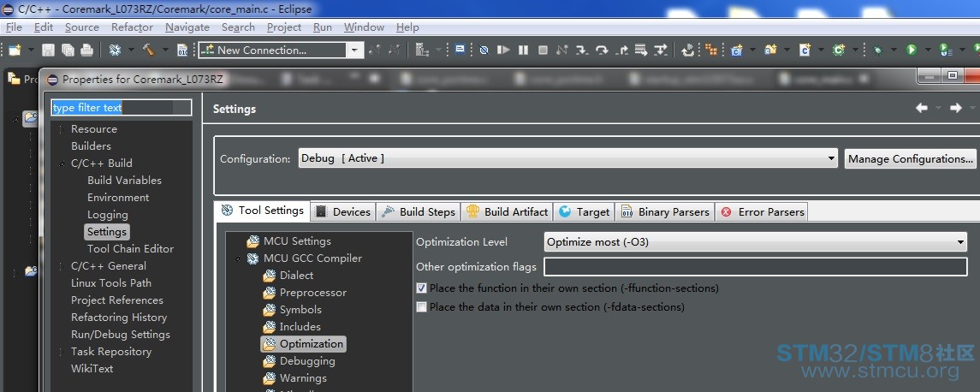The width and height of the screenshot is (980, 392).
Task: Switch to the Target tab
Action: tap(585, 212)
